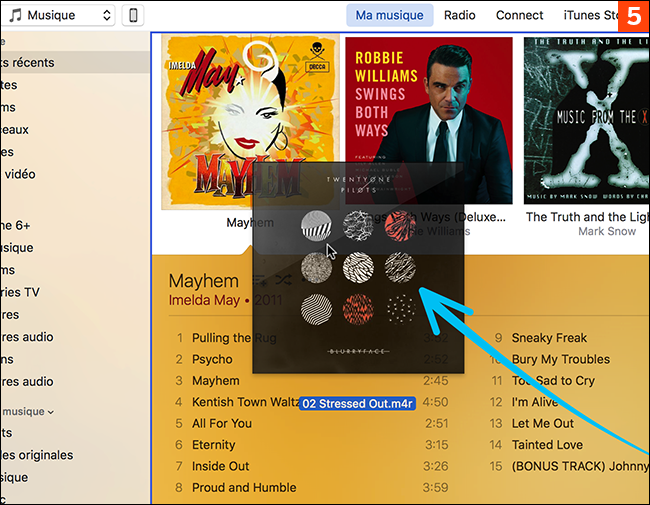The height and width of the screenshot is (505, 650).
Task: Select track 9 Sneaky Freak
Action: tap(549, 338)
